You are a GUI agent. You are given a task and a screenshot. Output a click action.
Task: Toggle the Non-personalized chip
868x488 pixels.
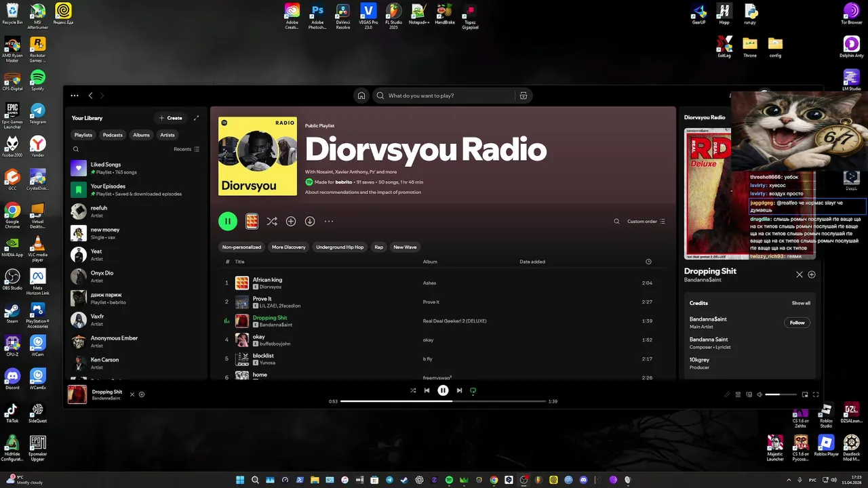pos(241,247)
